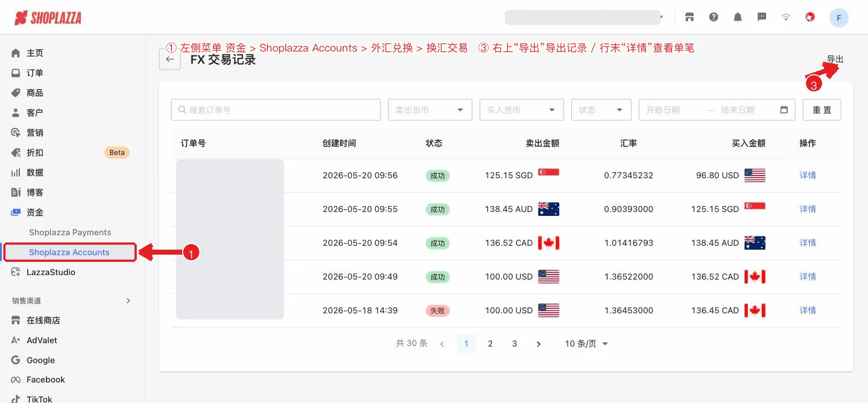This screenshot has height=403, width=868.
Task: Click the red and blue round app icon
Action: point(810,17)
